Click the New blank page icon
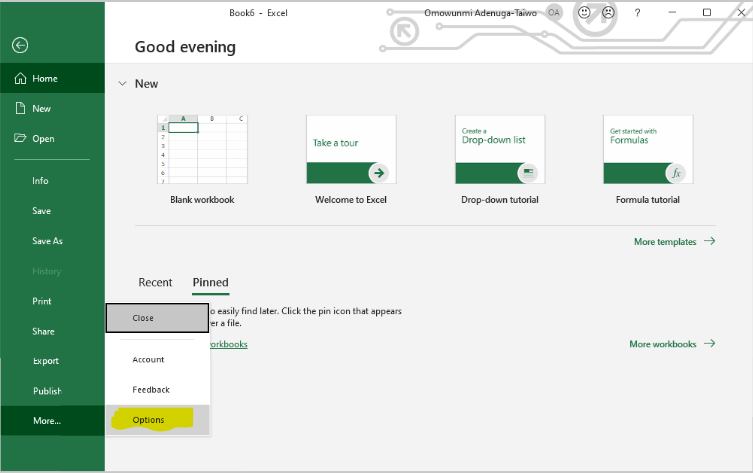 pyautogui.click(x=20, y=108)
